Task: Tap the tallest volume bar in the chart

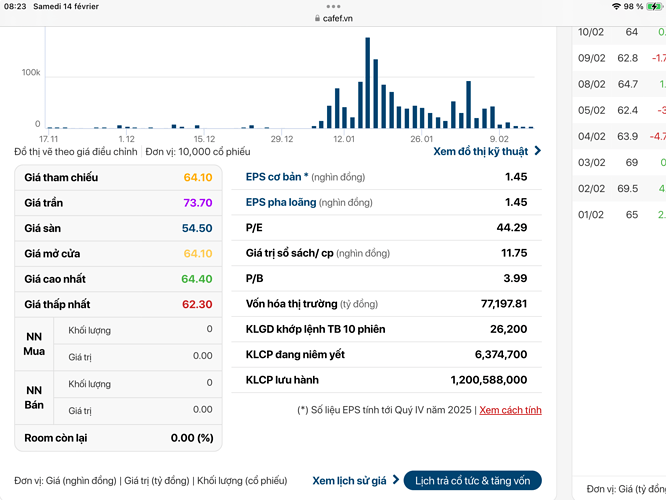Action: (367, 83)
